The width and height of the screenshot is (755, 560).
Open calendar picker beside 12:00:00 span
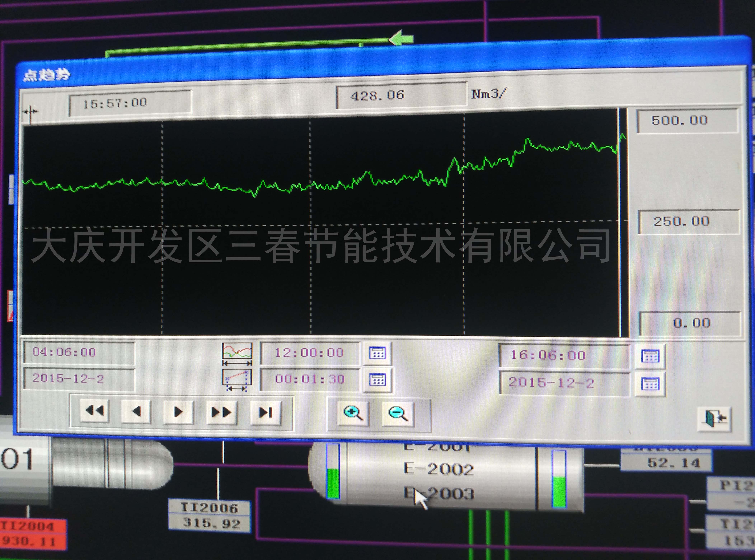(377, 353)
